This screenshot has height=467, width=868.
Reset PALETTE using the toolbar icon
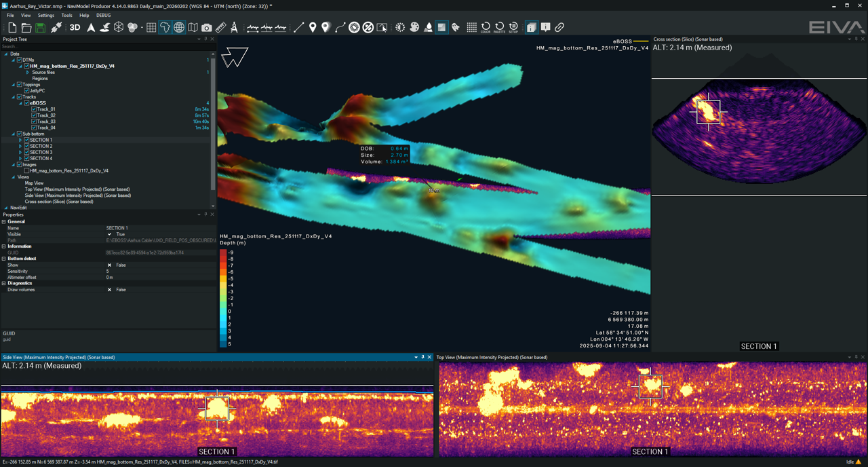click(499, 28)
